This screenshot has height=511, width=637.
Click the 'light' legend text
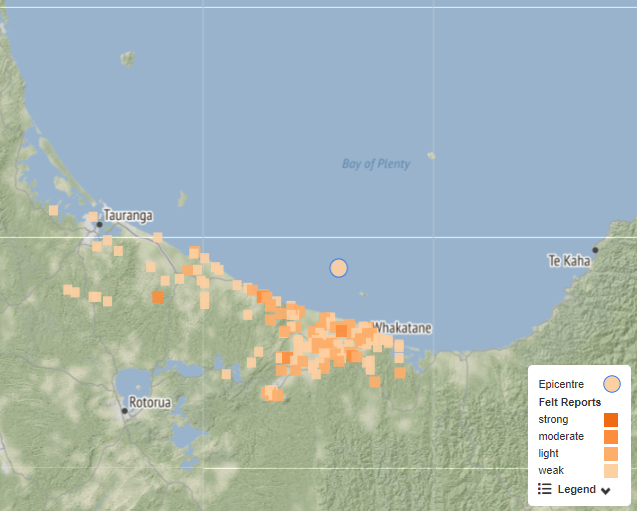548,453
